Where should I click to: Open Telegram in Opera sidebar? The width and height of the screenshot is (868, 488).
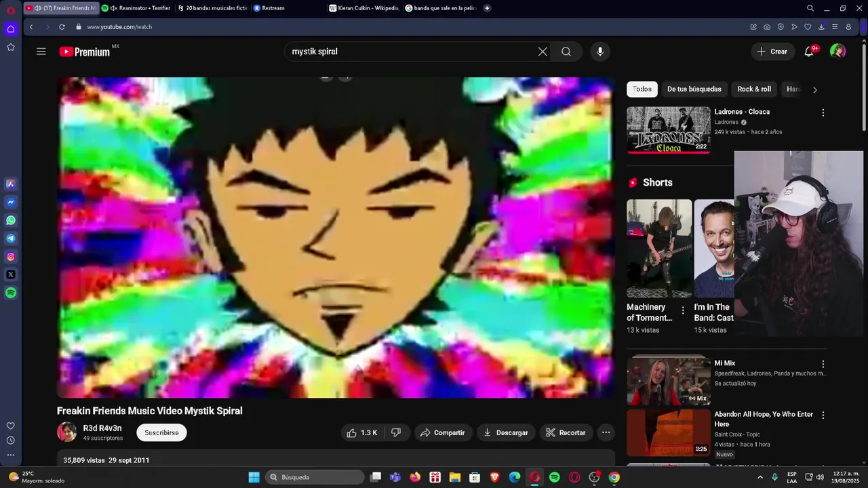[x=11, y=239]
